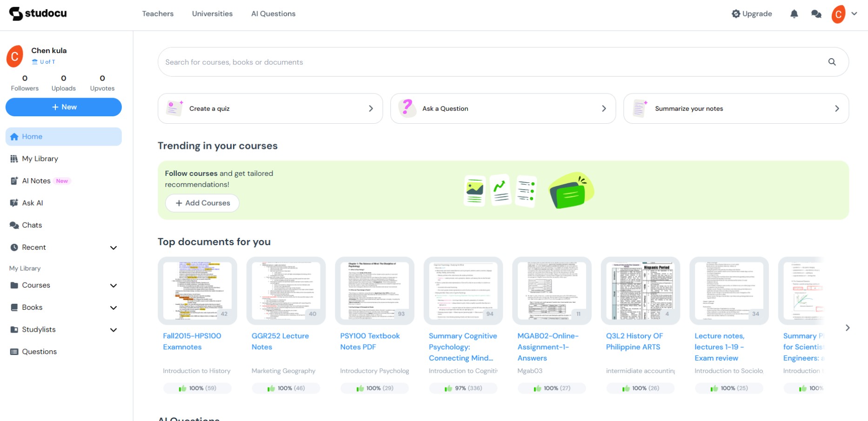Expand the Studylists section
This screenshot has width=868, height=421.
(x=113, y=330)
